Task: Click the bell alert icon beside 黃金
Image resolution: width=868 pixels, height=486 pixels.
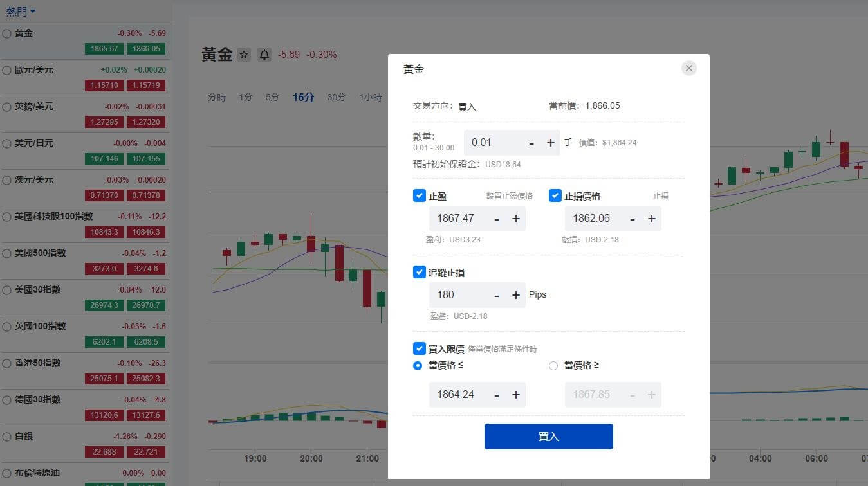Action: click(264, 55)
